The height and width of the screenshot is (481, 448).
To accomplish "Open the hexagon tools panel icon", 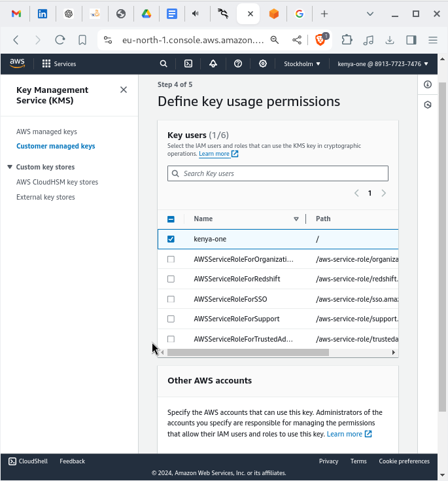I will coord(428,105).
